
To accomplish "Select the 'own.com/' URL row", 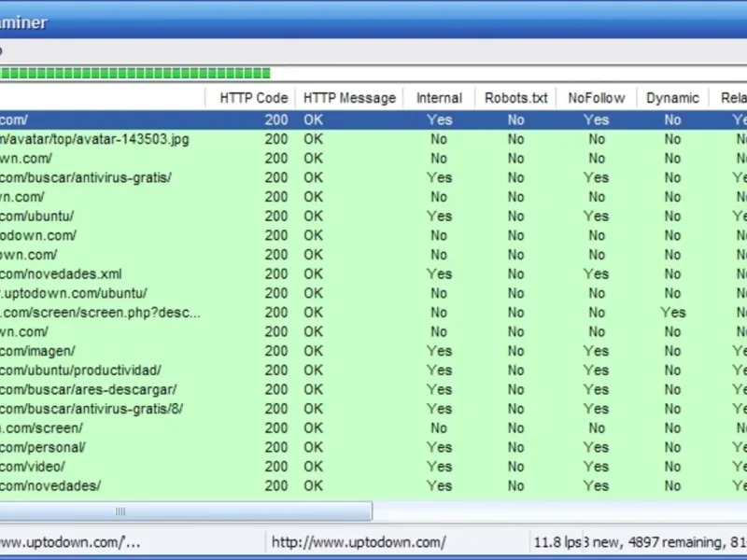I will [373, 255].
